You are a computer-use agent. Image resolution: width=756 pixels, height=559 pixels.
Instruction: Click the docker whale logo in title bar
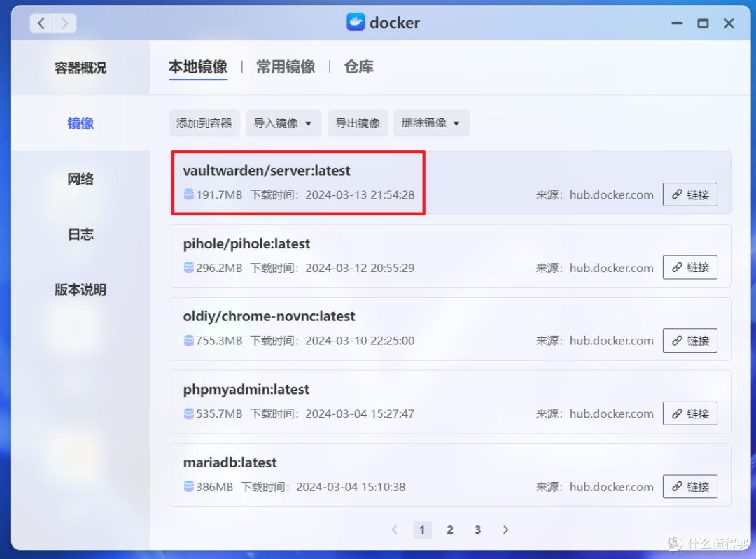(x=356, y=22)
